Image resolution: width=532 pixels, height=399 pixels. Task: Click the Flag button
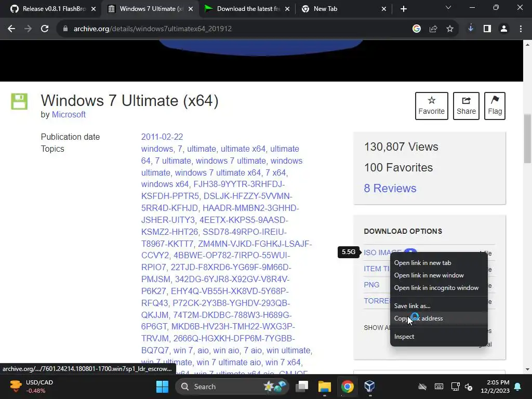[x=495, y=106]
